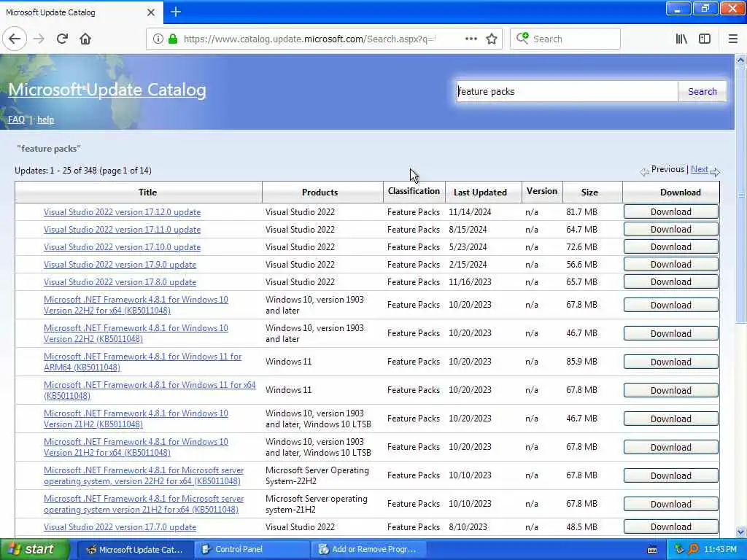Go to Next results page link
The width and height of the screenshot is (747, 560).
click(700, 169)
